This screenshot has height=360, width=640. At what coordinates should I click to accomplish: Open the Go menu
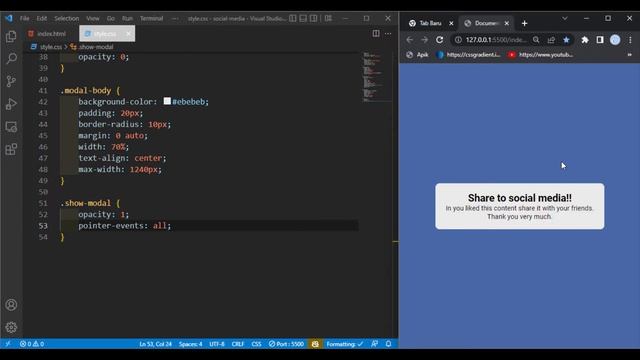click(111, 18)
